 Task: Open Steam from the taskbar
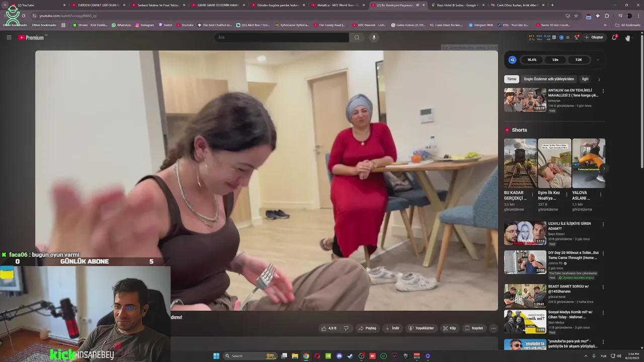[x=350, y=356]
